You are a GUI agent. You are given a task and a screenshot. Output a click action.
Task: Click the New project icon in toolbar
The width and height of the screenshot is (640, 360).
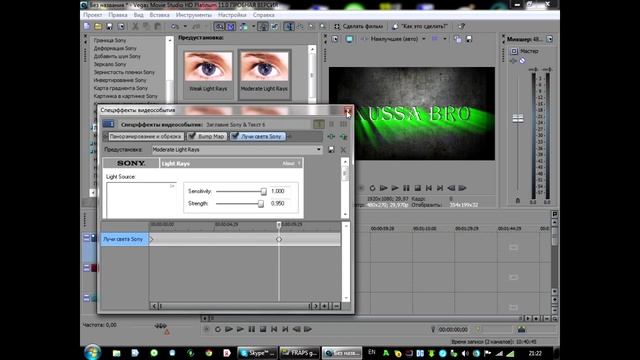[x=87, y=27]
